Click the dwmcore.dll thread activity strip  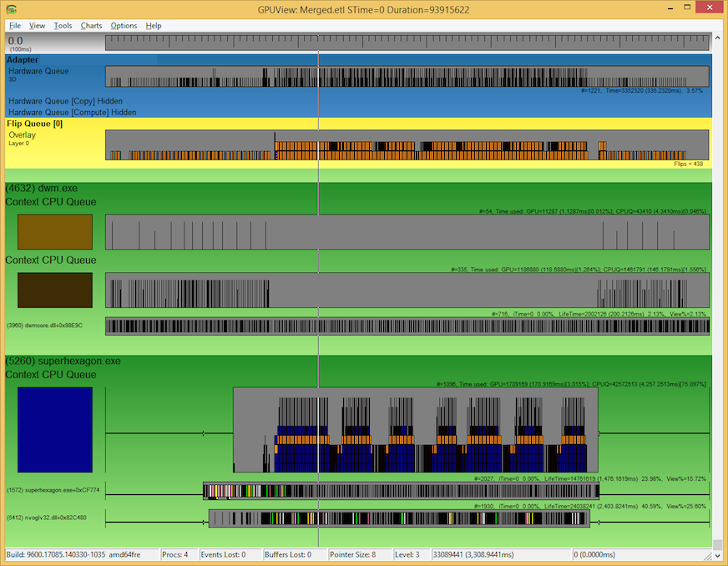[407, 326]
